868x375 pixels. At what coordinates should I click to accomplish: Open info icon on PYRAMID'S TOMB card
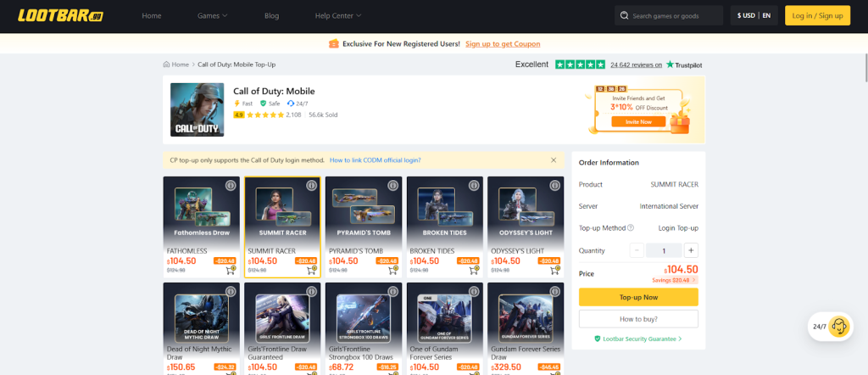[393, 186]
